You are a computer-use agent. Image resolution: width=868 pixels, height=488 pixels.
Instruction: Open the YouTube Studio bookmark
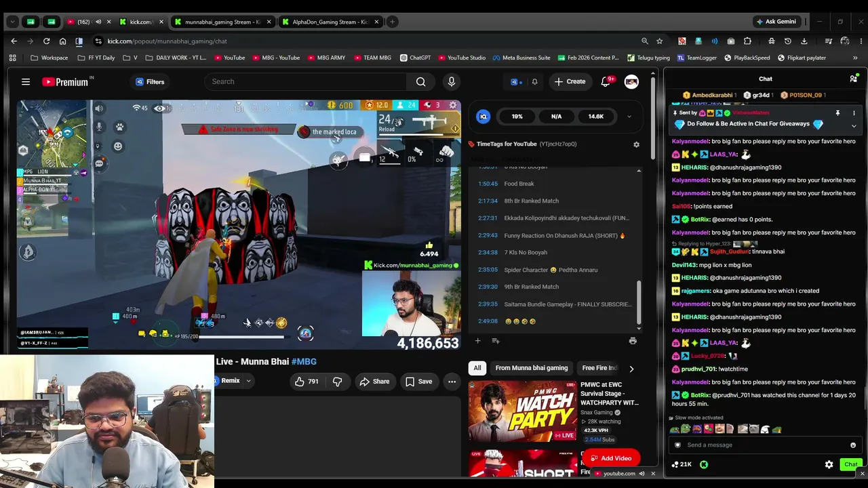(x=462, y=58)
